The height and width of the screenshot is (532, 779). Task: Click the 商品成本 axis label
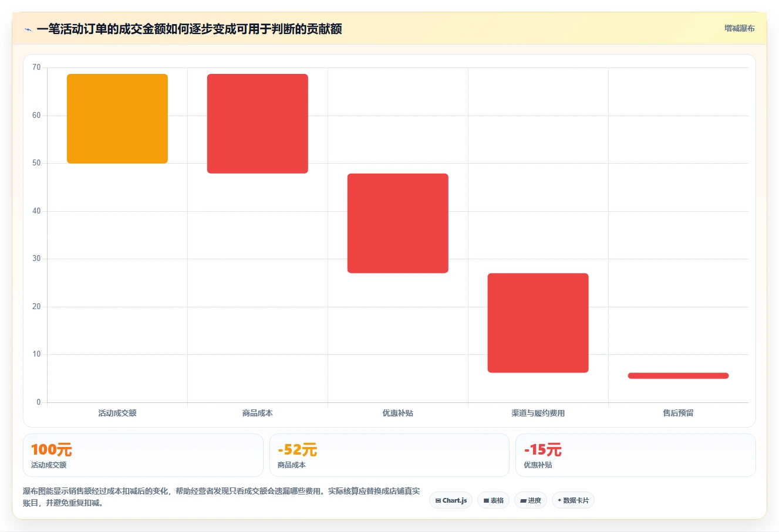tap(258, 413)
